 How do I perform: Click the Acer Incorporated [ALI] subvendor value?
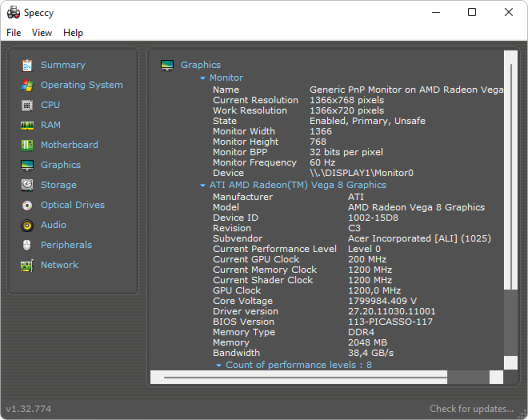(420, 239)
